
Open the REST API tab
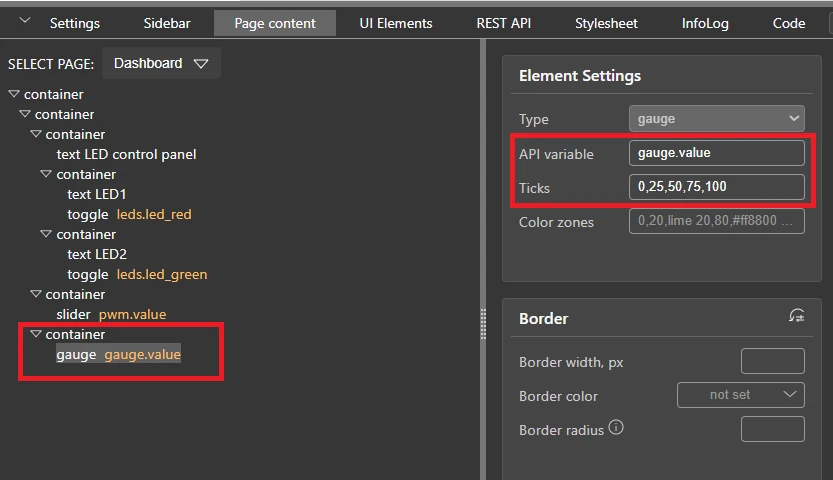click(504, 23)
